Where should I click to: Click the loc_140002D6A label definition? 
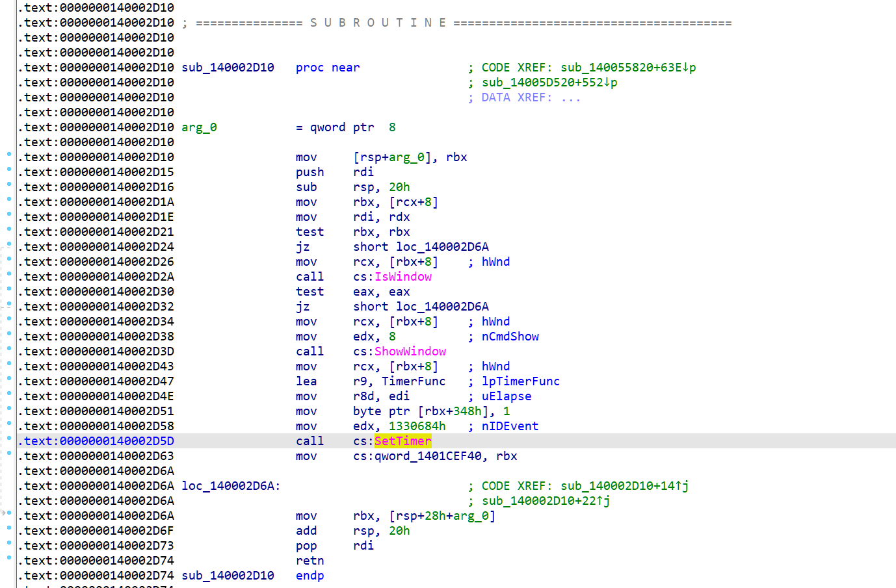point(230,486)
